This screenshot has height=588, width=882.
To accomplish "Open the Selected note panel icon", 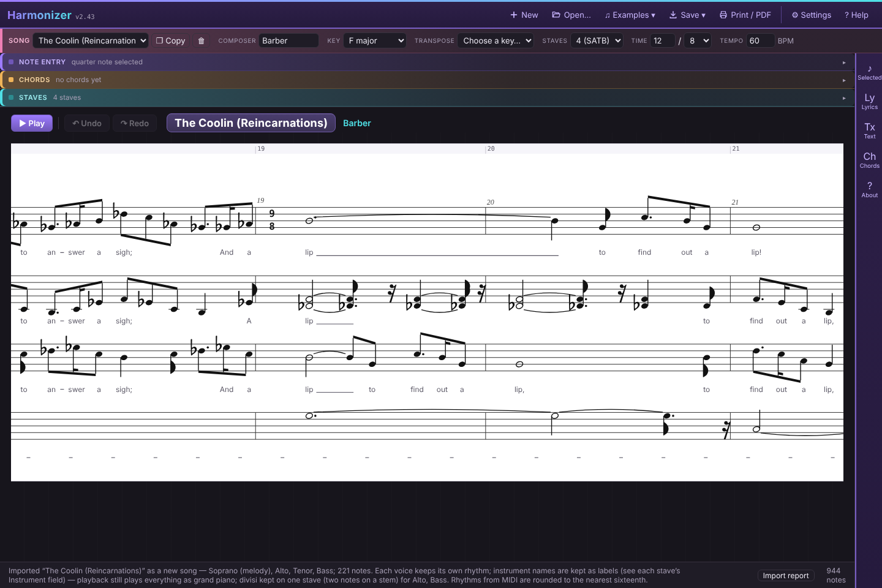I will click(869, 72).
